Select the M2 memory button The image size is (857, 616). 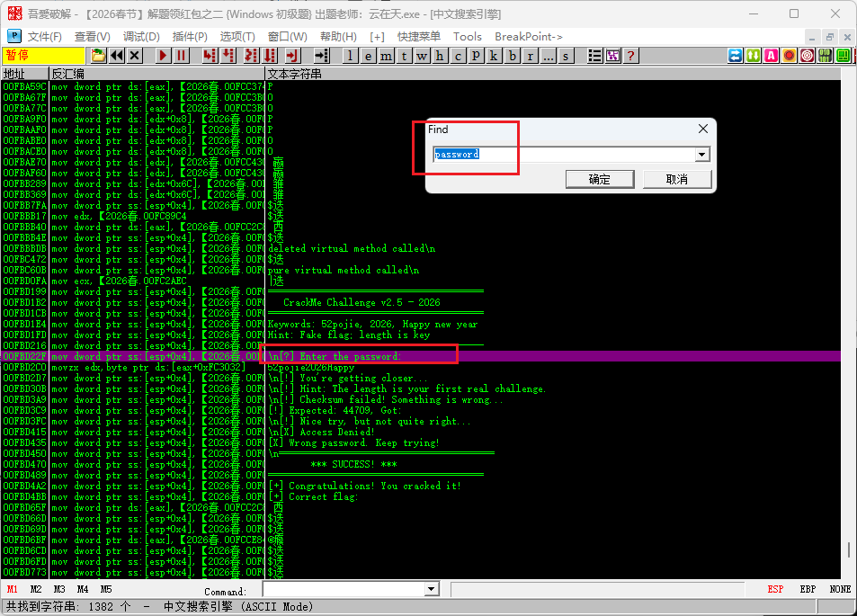[x=36, y=589]
